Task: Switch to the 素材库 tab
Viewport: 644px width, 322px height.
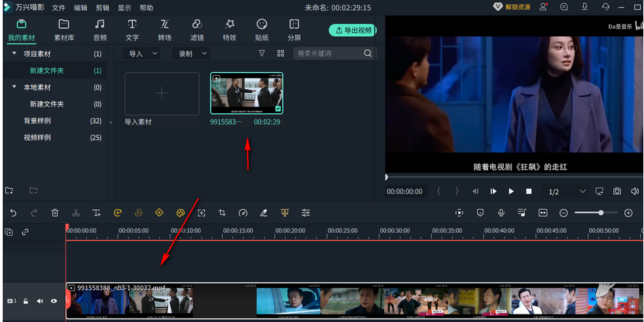Action: coord(64,30)
